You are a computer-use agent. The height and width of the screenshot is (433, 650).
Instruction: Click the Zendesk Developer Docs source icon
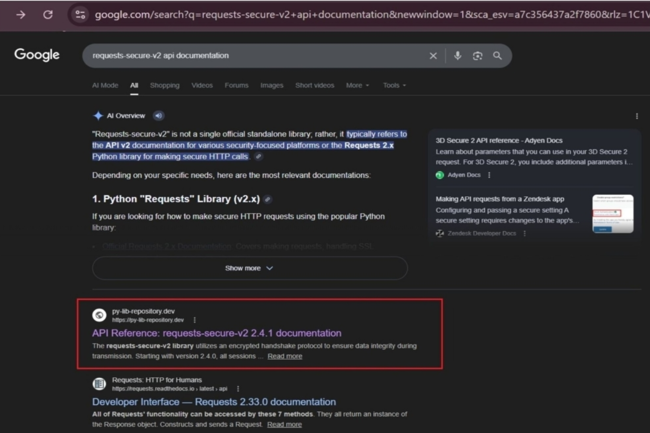click(440, 234)
